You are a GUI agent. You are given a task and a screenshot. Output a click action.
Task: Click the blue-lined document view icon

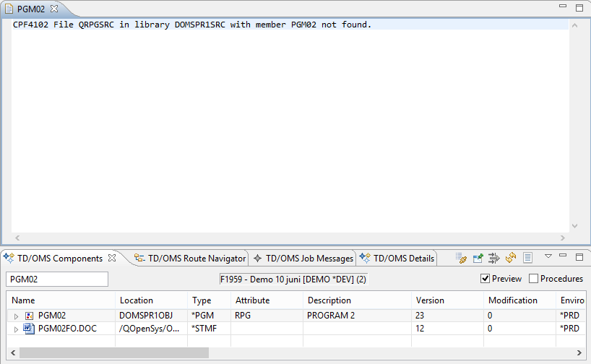tap(527, 258)
